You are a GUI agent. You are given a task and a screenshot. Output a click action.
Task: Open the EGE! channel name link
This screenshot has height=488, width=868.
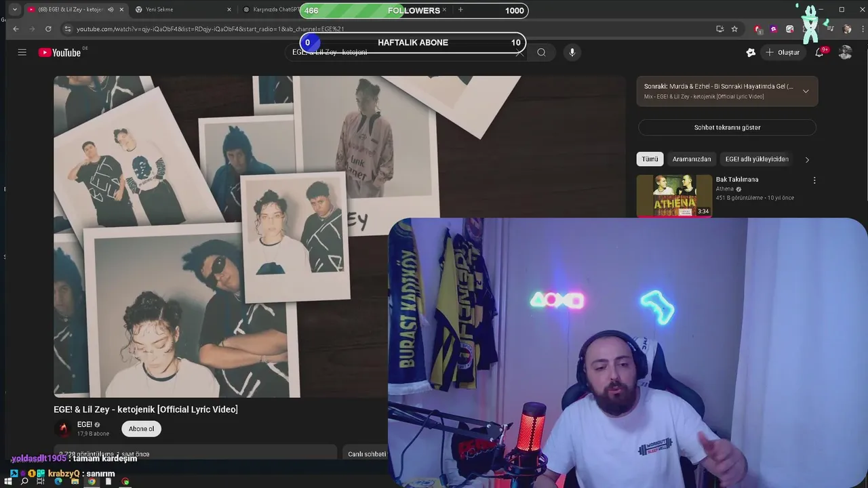(85, 425)
